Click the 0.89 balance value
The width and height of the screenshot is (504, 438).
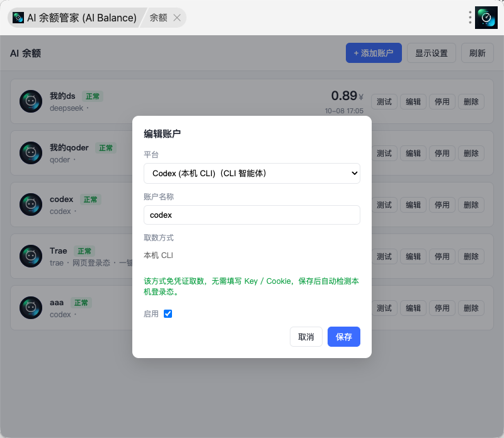coord(344,96)
